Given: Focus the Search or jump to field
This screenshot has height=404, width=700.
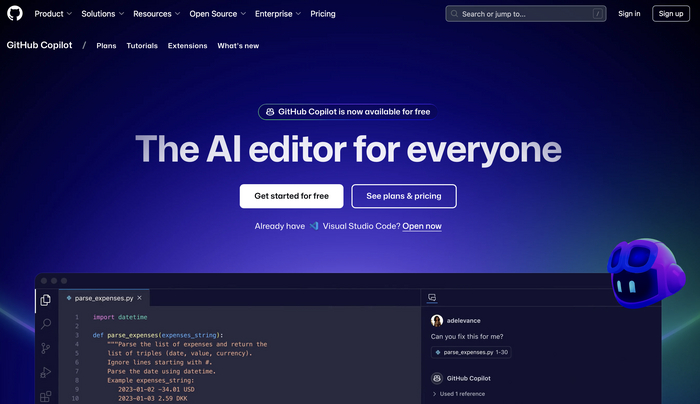Looking at the screenshot, I should pyautogui.click(x=525, y=14).
